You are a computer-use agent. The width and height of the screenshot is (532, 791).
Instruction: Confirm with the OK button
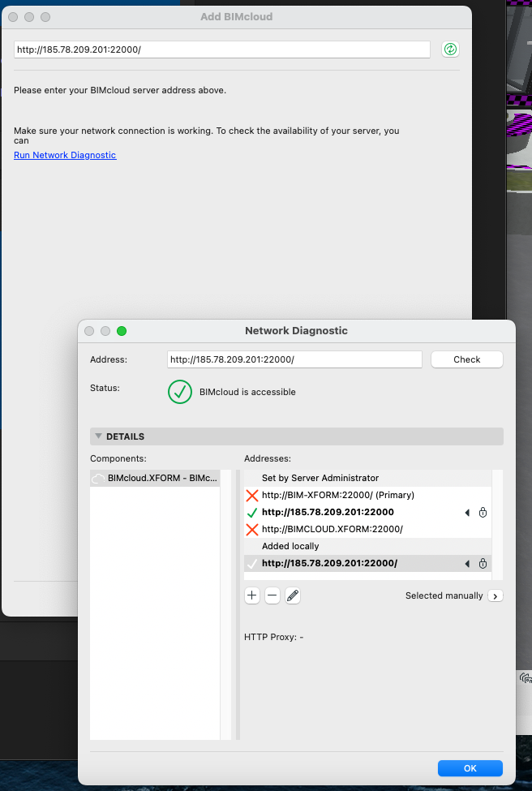click(x=470, y=767)
